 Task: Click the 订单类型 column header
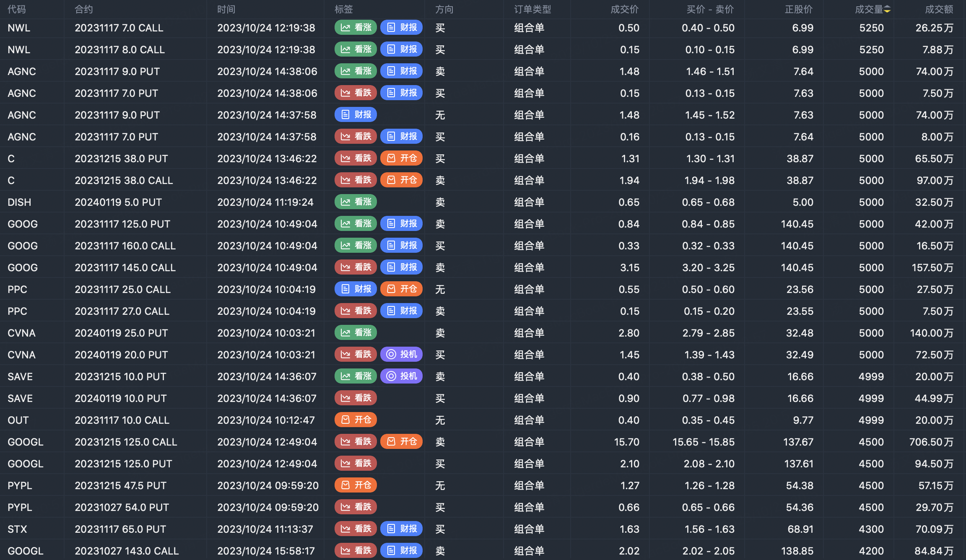point(532,9)
